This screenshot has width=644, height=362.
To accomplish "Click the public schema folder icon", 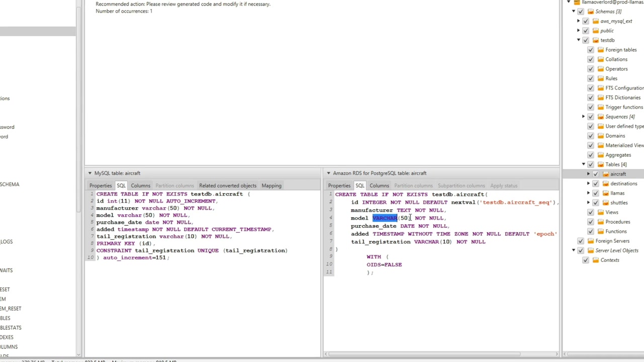I will coord(596,31).
